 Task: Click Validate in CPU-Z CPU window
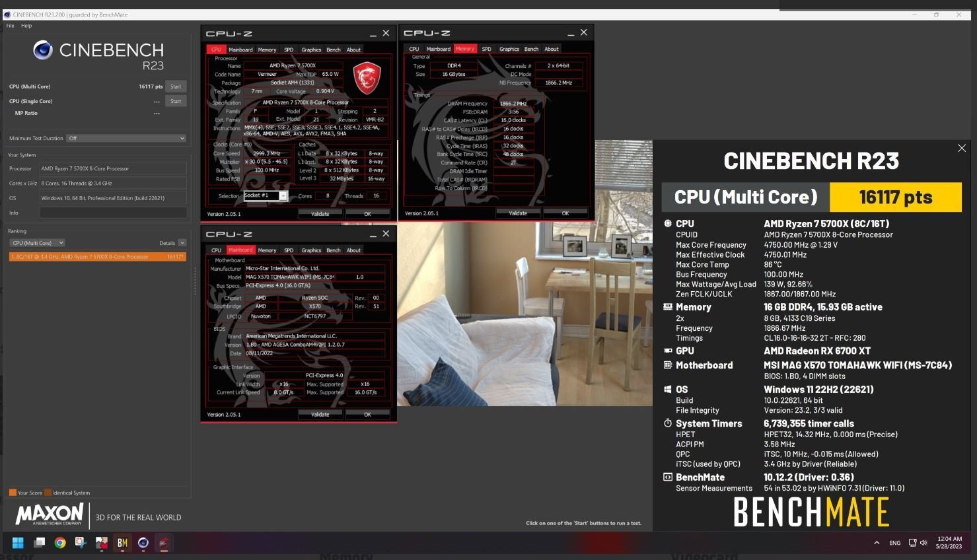pyautogui.click(x=320, y=214)
